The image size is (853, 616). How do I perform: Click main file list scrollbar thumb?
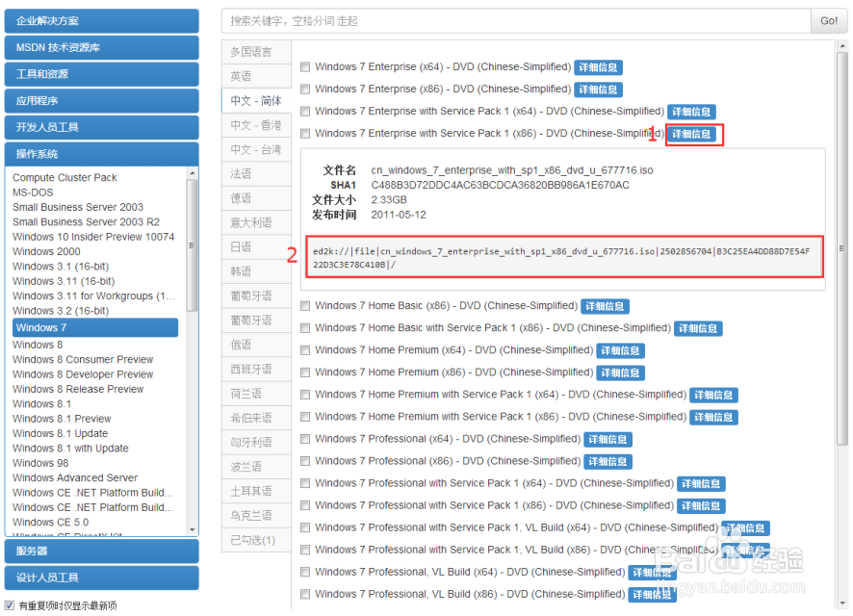point(841,248)
